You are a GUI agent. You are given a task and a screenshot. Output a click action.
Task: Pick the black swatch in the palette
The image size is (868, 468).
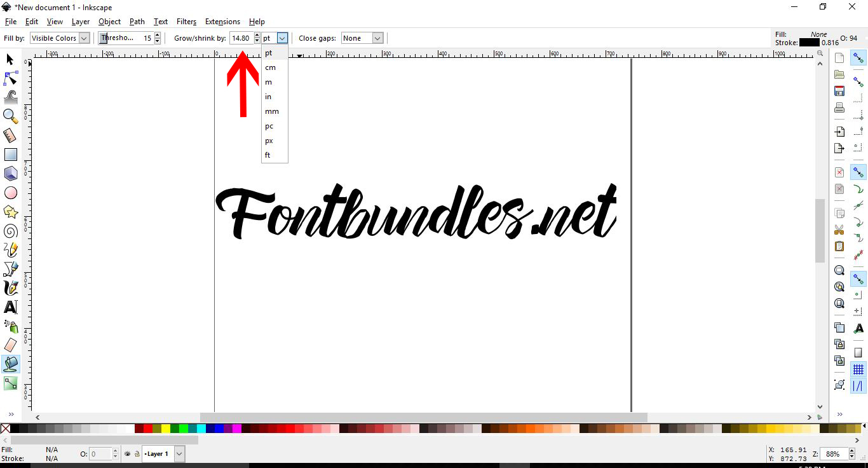coord(15,429)
